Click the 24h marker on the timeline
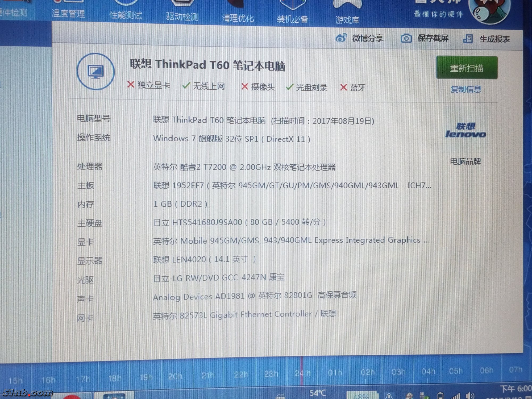This screenshot has height=399, width=532. coord(302,373)
